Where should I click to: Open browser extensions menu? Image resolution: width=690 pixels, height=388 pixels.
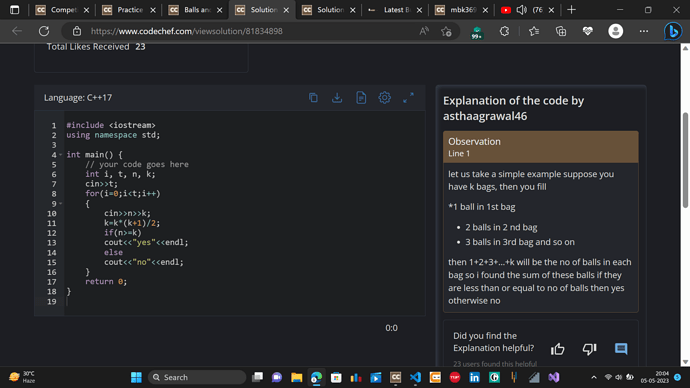tap(504, 31)
